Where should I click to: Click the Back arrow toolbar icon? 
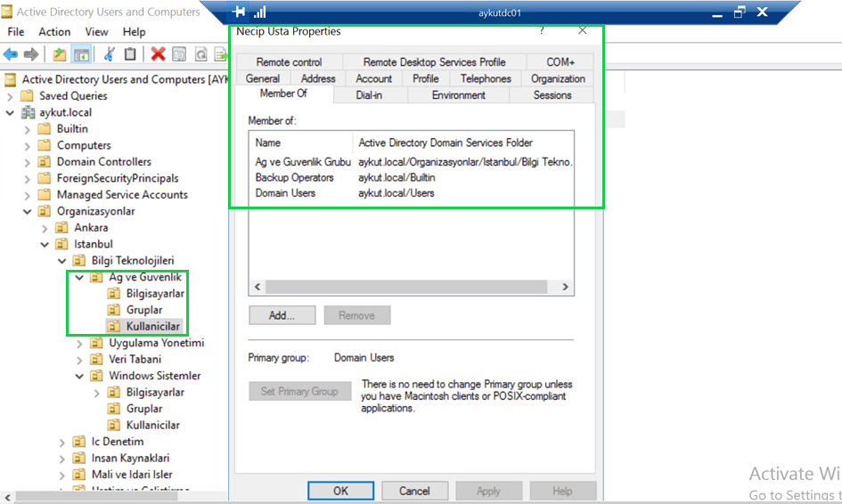pyautogui.click(x=11, y=54)
